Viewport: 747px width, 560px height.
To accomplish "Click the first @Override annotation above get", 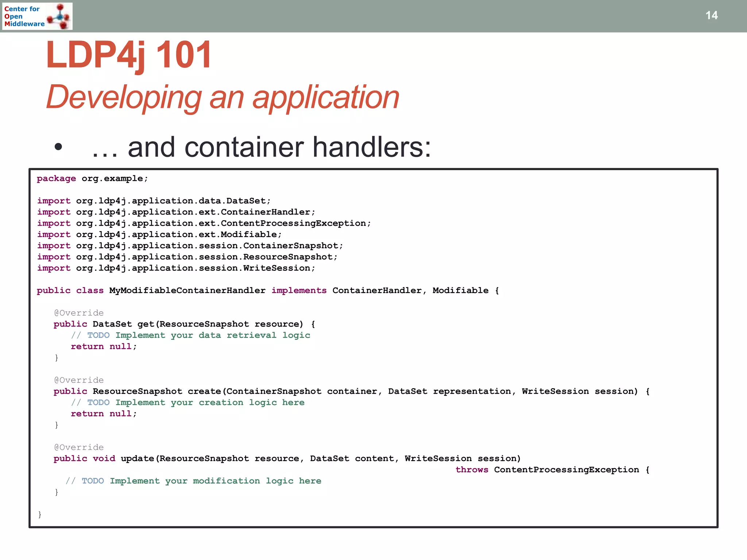I will (79, 313).
